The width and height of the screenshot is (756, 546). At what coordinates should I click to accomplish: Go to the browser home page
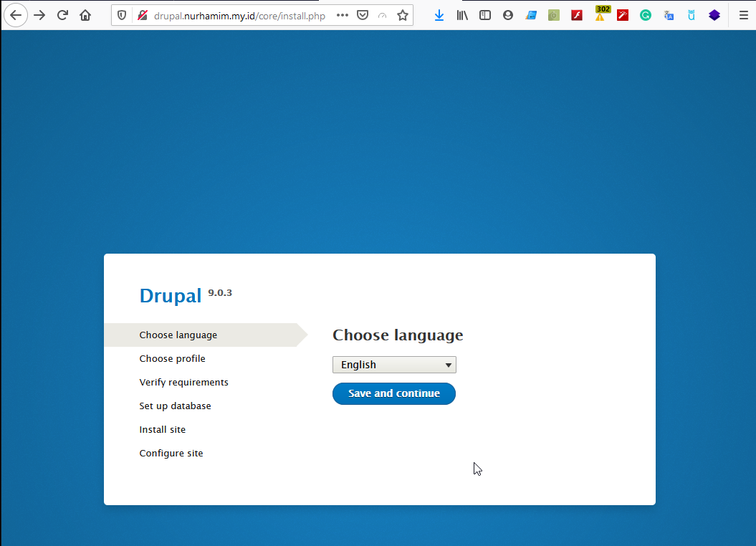85,15
